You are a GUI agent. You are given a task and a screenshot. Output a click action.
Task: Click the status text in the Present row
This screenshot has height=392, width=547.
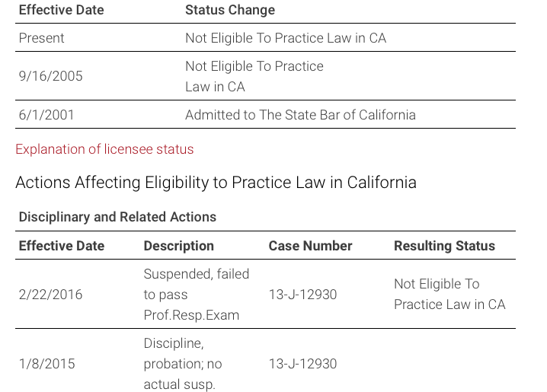tap(286, 38)
